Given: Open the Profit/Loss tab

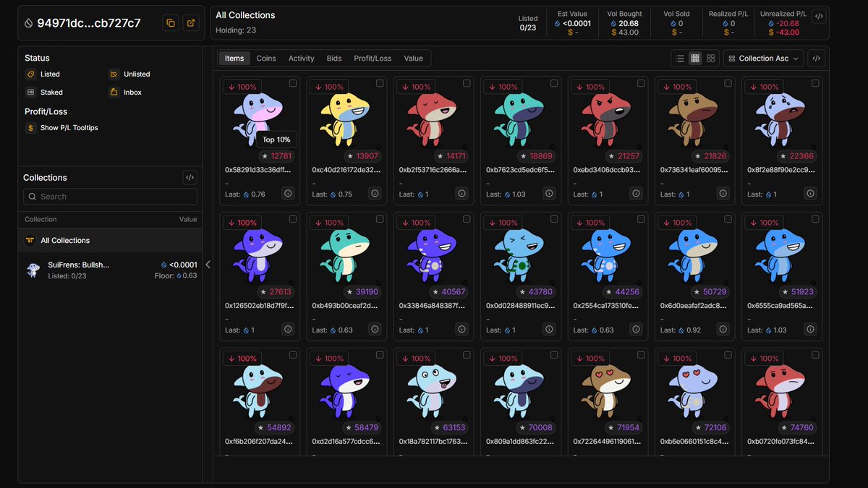Looking at the screenshot, I should coord(373,59).
